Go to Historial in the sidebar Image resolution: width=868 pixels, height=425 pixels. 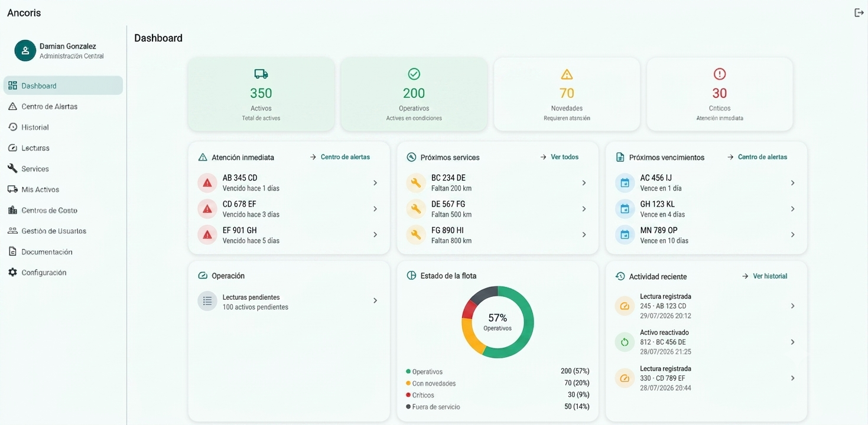click(63, 127)
